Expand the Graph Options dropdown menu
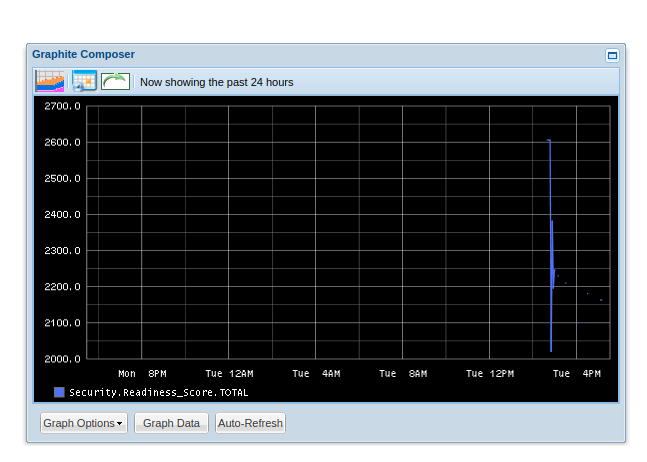647x462 pixels. tap(83, 423)
